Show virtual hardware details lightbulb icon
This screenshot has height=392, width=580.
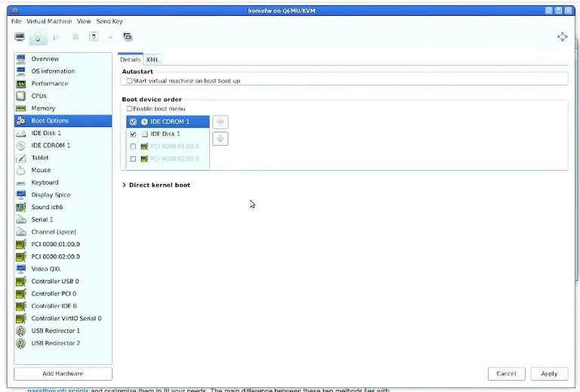[x=38, y=36]
